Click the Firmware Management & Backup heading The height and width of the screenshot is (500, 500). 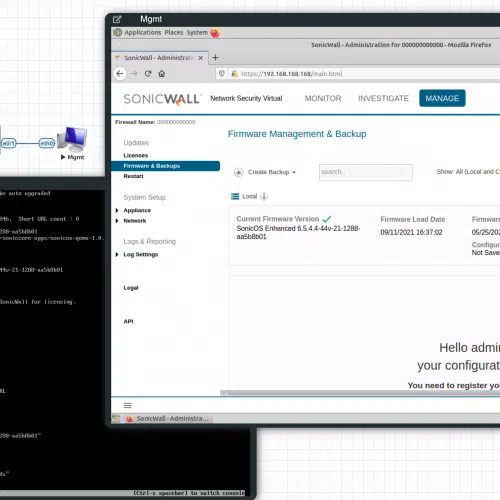coord(297,134)
